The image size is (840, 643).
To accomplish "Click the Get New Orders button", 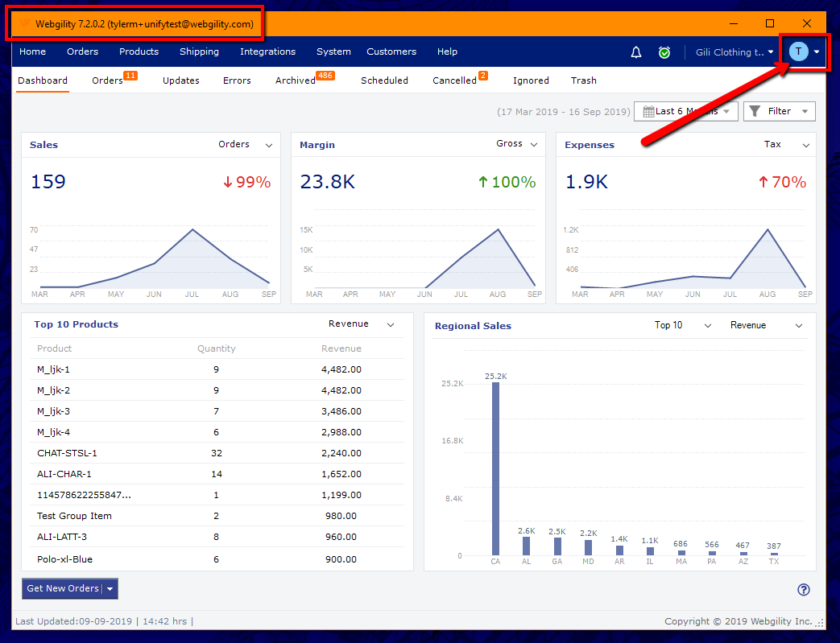I will click(x=61, y=588).
